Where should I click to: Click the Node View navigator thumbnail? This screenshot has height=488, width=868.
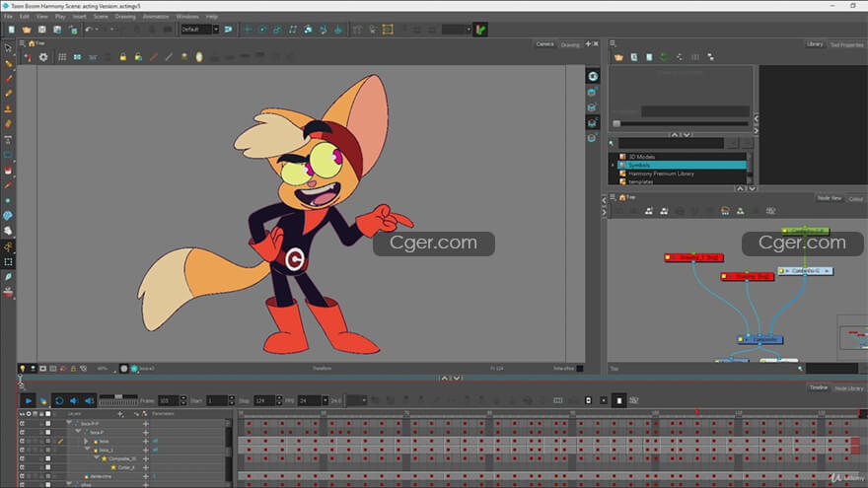tap(853, 337)
